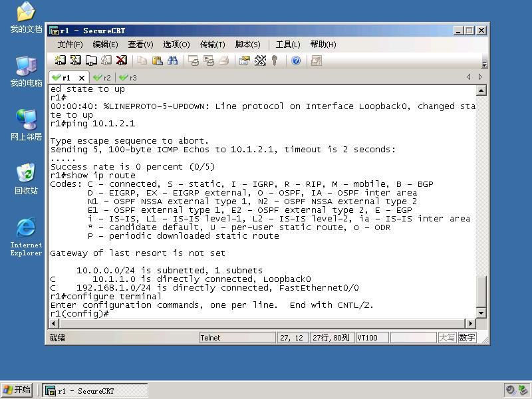Click the '27, 12' cursor position field

pos(293,338)
